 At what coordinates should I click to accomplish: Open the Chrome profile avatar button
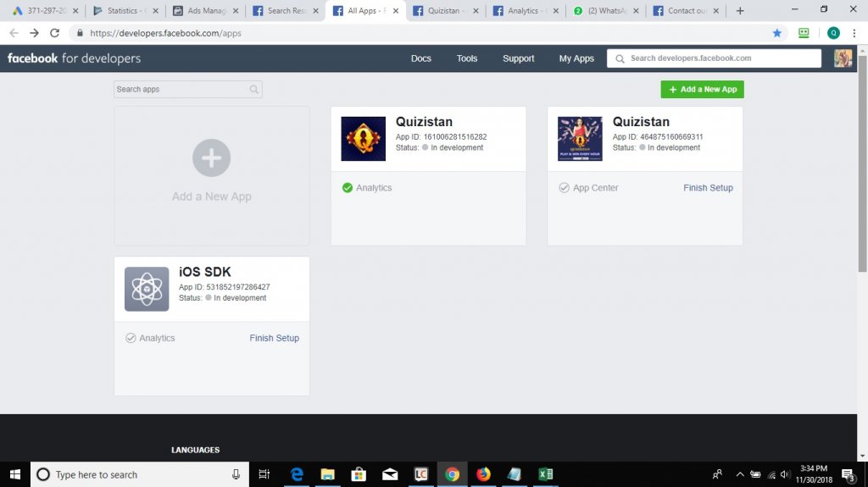(x=833, y=33)
